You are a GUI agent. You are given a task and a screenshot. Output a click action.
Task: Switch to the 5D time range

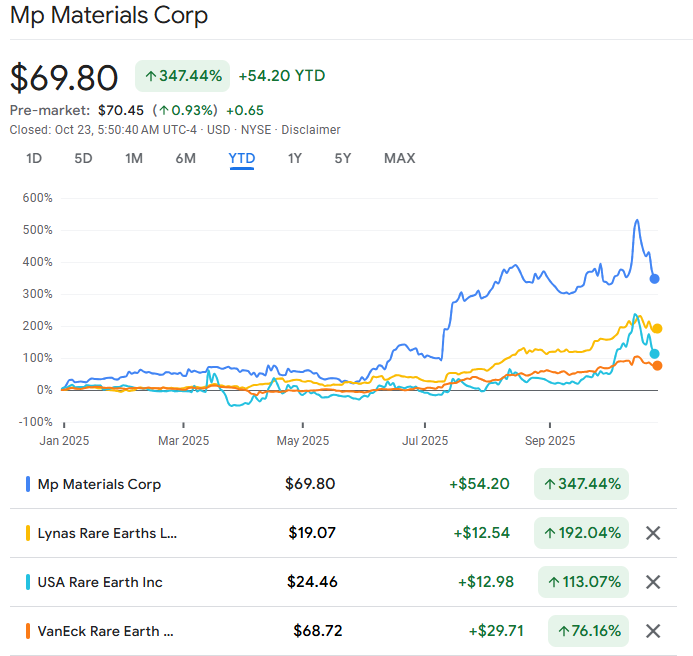83,158
